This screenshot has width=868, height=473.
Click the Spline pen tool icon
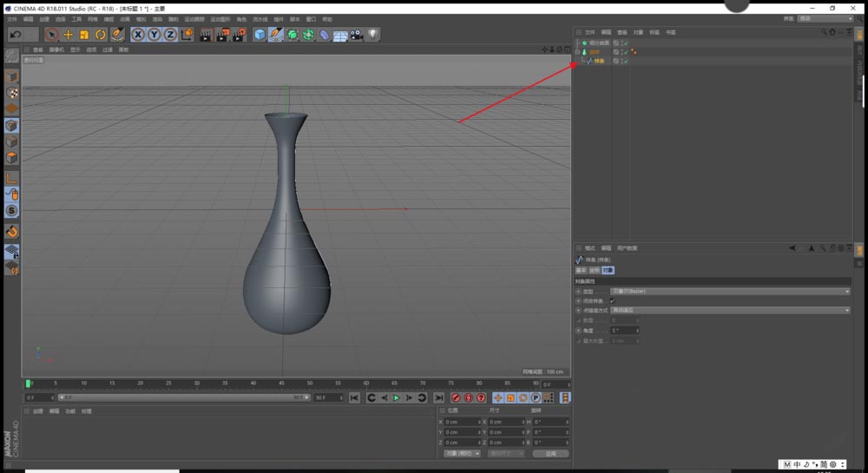click(276, 35)
